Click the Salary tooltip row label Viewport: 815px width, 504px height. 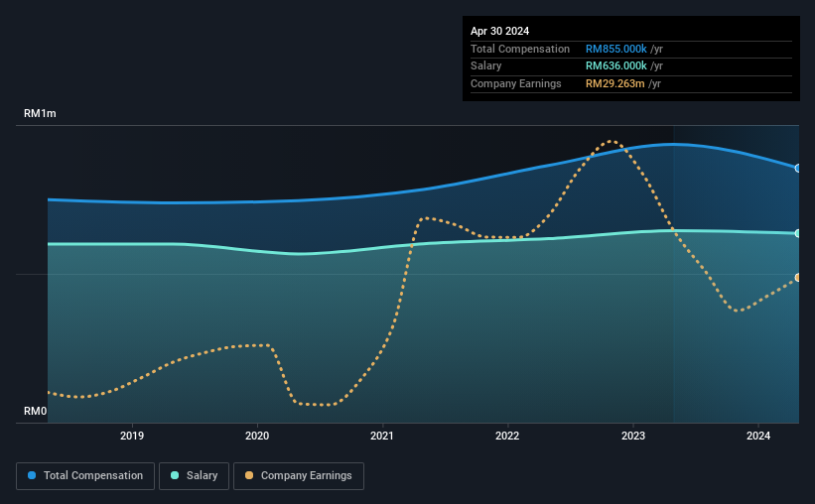coord(486,66)
